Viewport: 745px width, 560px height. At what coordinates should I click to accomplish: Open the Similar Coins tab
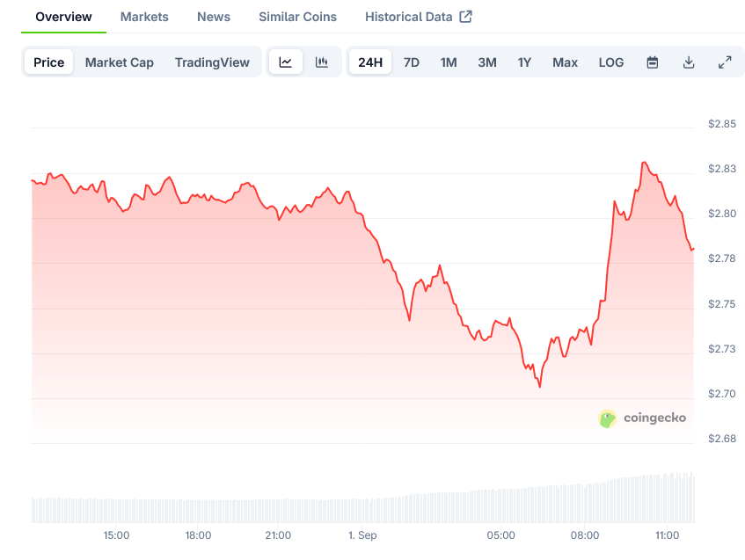(297, 17)
